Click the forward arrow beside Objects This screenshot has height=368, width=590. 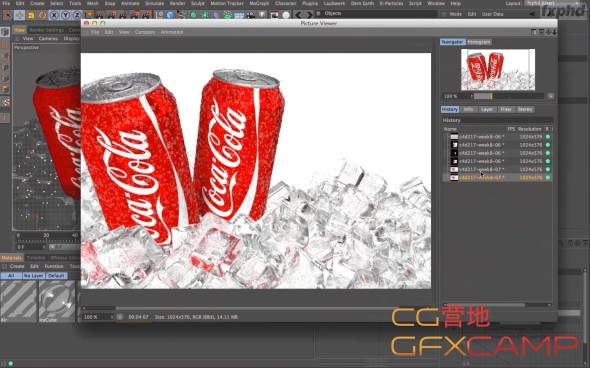[x=309, y=14]
